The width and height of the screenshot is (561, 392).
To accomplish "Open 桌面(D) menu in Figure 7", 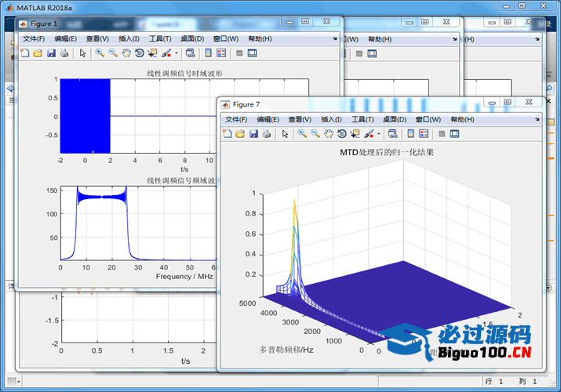I will click(395, 119).
